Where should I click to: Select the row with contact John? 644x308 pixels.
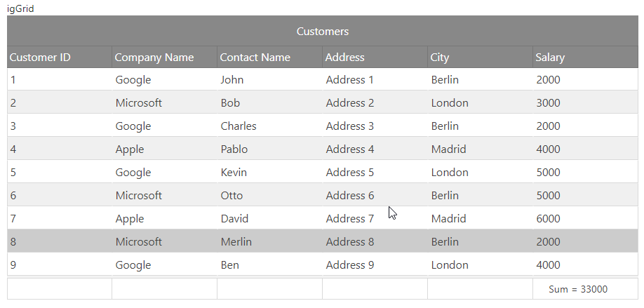click(232, 80)
